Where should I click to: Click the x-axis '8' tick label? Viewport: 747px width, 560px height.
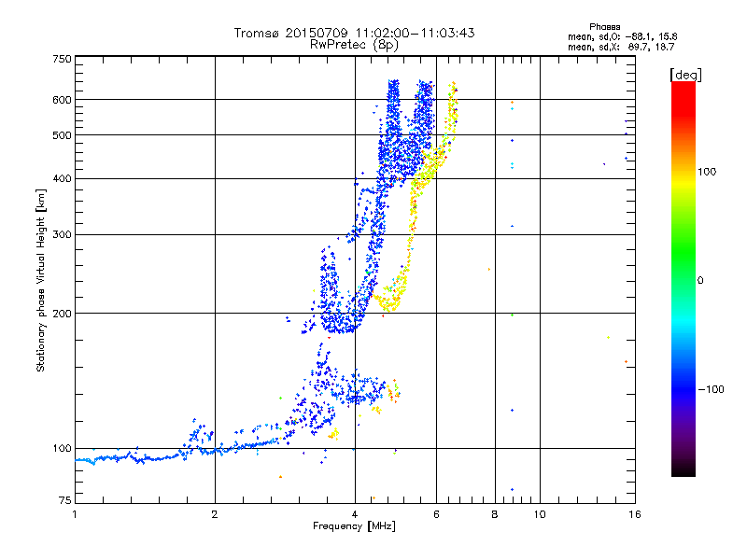tap(495, 514)
